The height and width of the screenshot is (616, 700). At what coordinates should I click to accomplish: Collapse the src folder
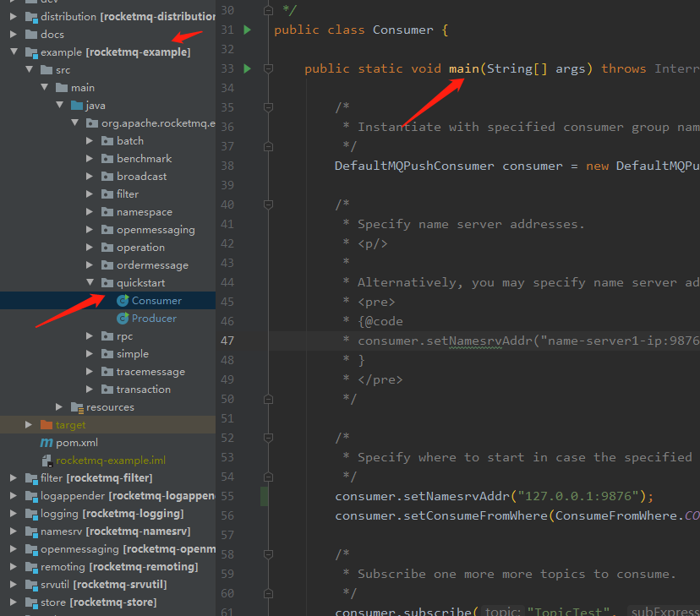(x=30, y=69)
